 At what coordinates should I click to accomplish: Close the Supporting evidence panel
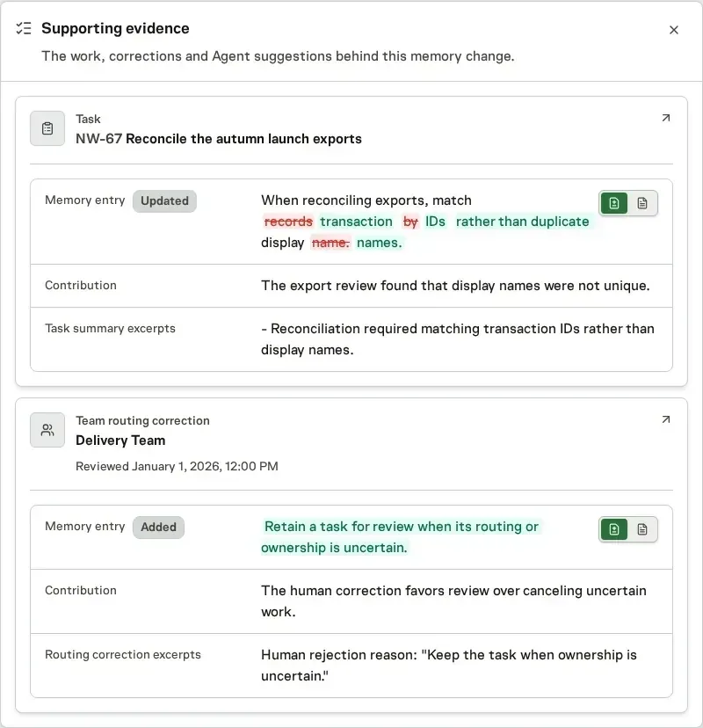[x=674, y=30]
